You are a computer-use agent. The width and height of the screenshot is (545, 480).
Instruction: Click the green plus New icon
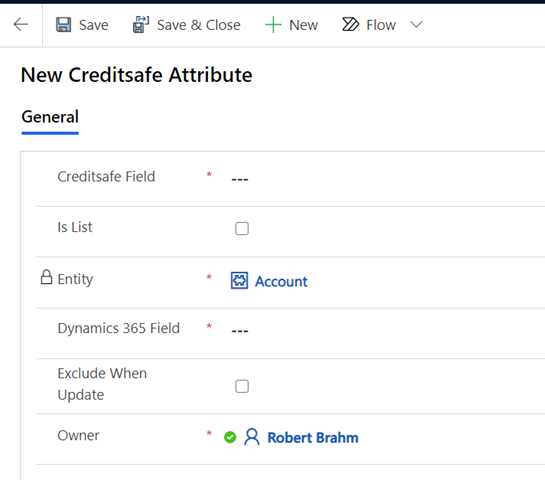click(273, 25)
